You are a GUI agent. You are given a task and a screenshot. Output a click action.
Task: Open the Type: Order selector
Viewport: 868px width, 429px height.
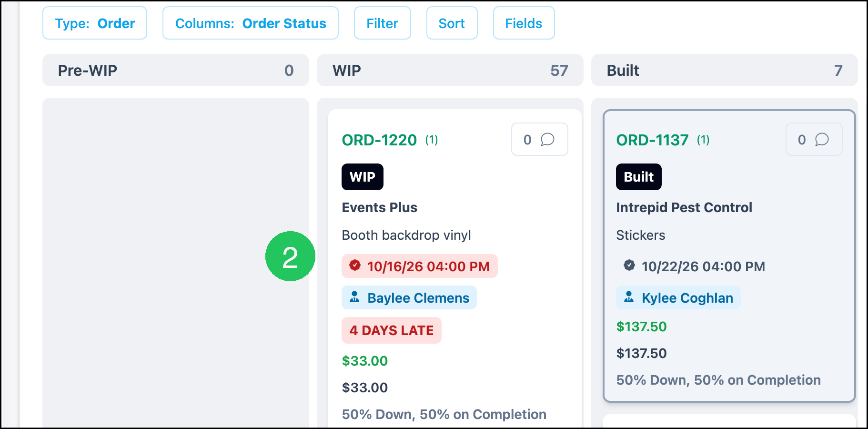pyautogui.click(x=95, y=23)
